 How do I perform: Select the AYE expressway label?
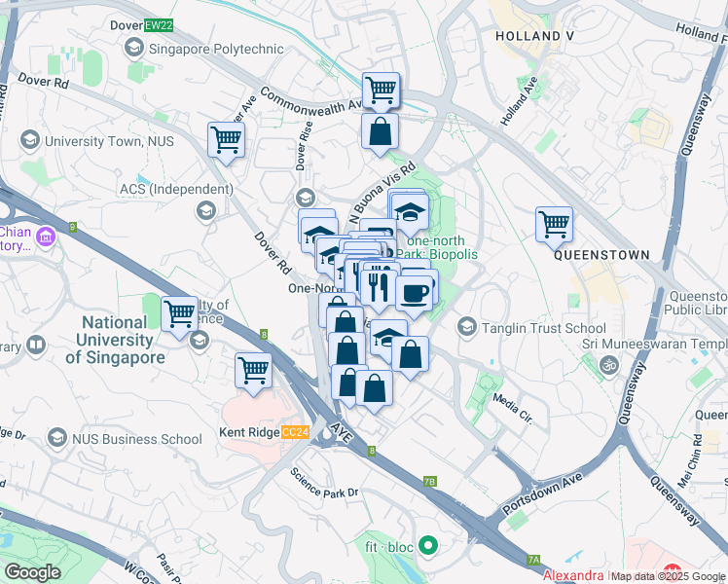click(342, 433)
